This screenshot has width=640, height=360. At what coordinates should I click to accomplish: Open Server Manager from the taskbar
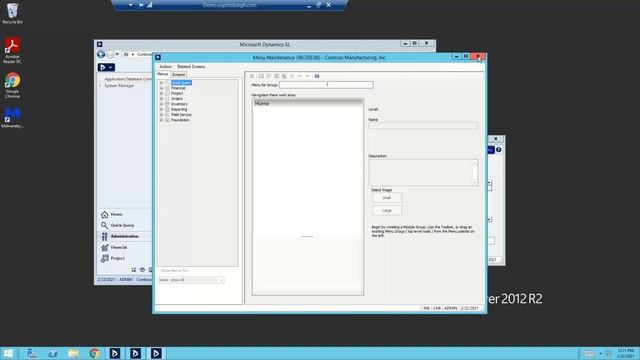pos(32,353)
